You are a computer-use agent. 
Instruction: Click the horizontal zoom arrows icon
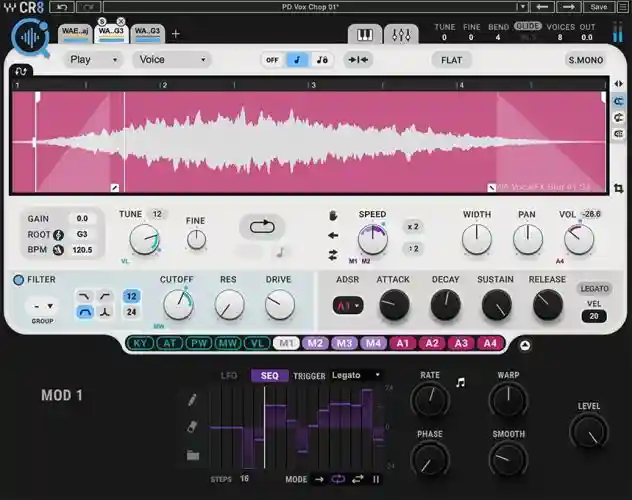[618, 84]
